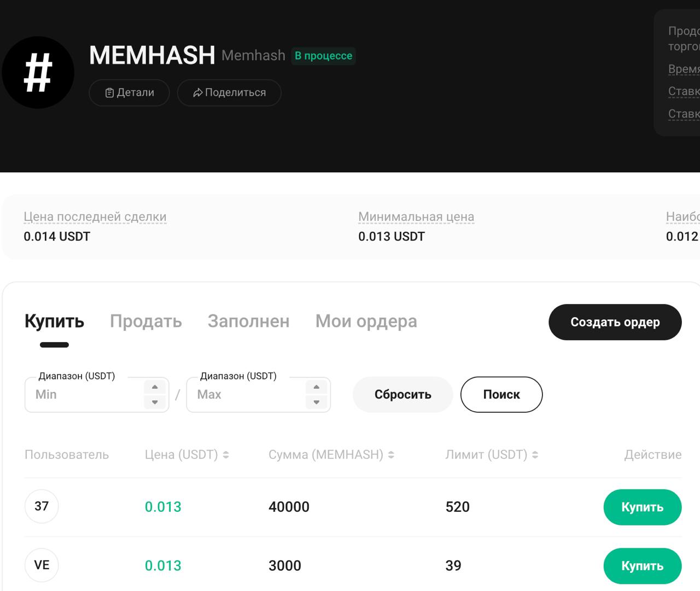Click the Поделиться share arrow button
Viewport: 700px width, 591px height.
229,93
